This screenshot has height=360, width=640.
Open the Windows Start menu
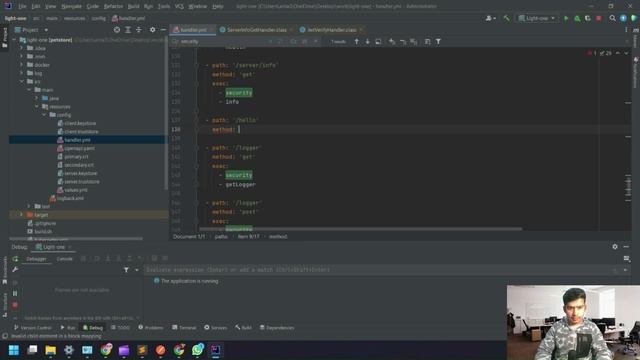tap(14, 350)
